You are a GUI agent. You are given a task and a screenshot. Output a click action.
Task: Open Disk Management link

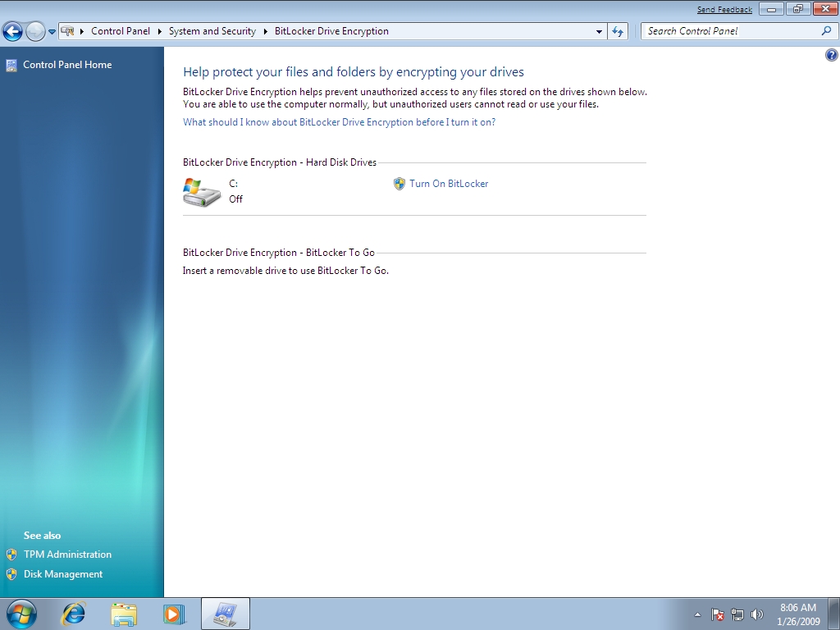63,574
